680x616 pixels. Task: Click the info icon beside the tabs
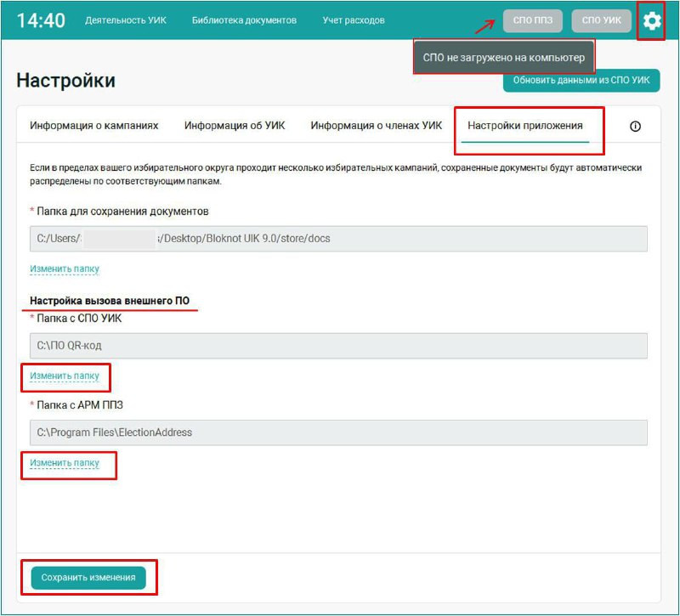point(635,126)
